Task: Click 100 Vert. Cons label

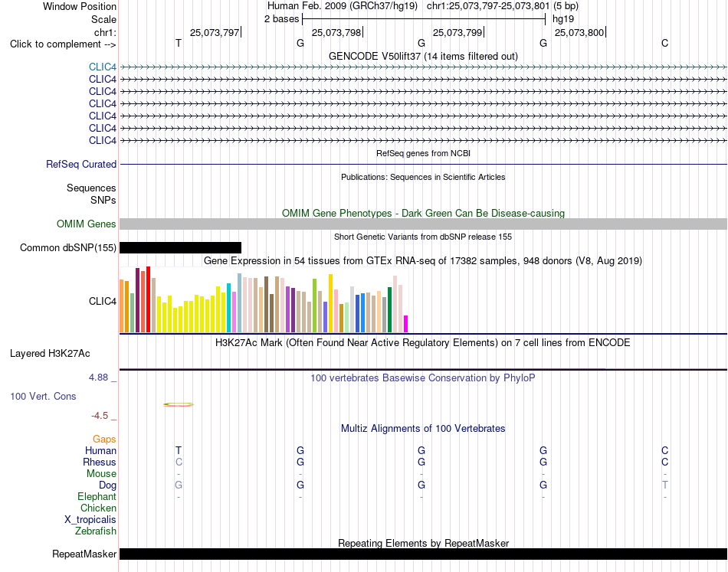Action: click(43, 396)
